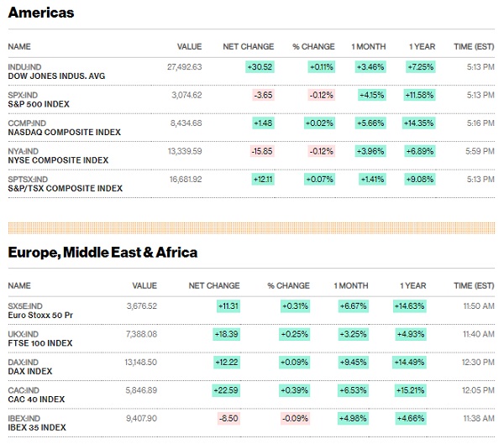Click the Americas section heading
This screenshot has width=504, height=444.
41,13
